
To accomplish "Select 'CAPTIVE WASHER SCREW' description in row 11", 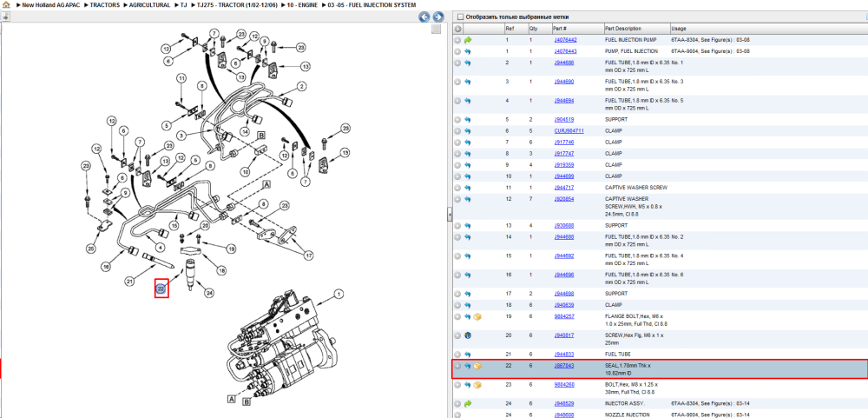I will point(636,188).
